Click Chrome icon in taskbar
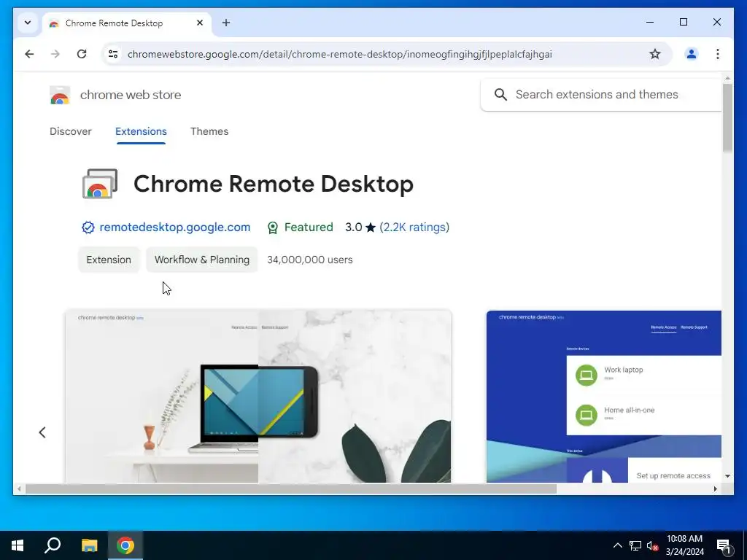747x560 pixels. [125, 545]
